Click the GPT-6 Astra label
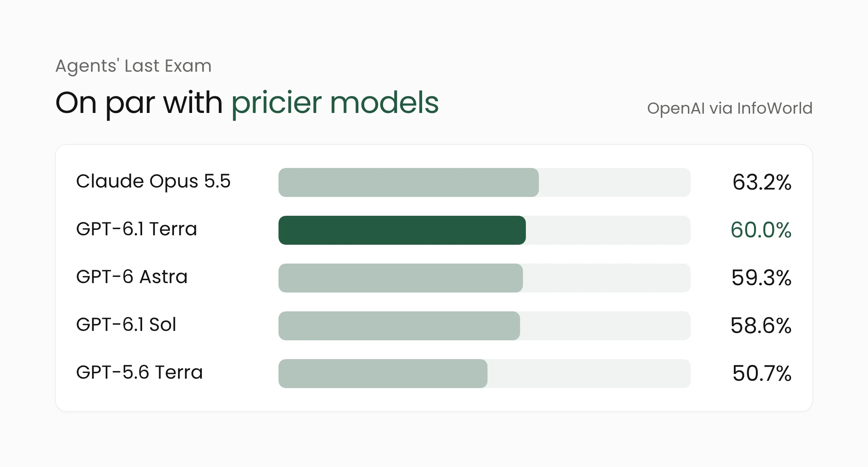868x467 pixels. tap(132, 277)
